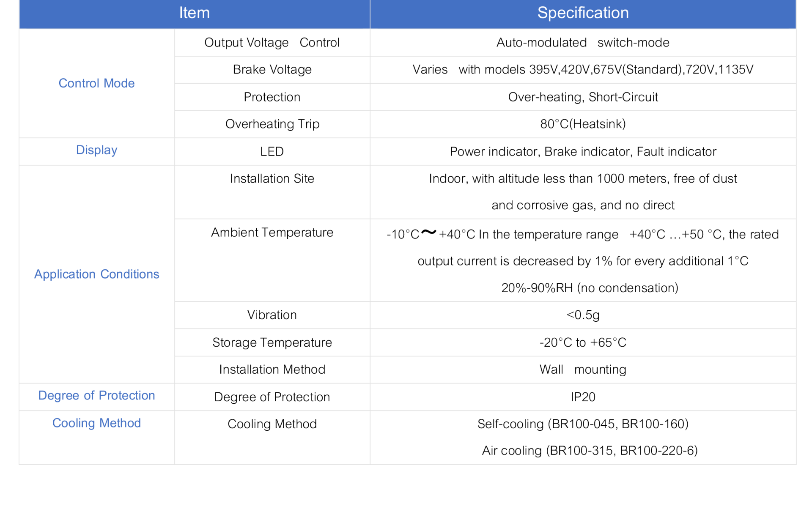Click the Ambient Temperature cell
This screenshot has width=812, height=509.
272,232
